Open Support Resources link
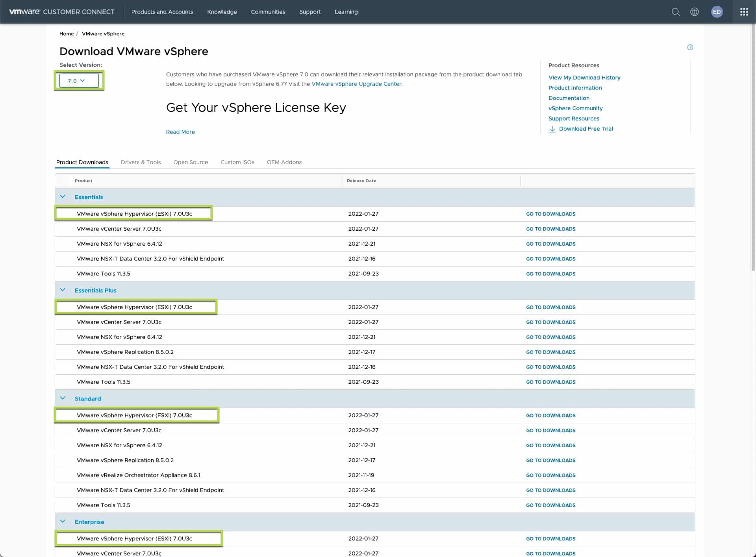Screen dimensions: 756x557 [x=574, y=118]
